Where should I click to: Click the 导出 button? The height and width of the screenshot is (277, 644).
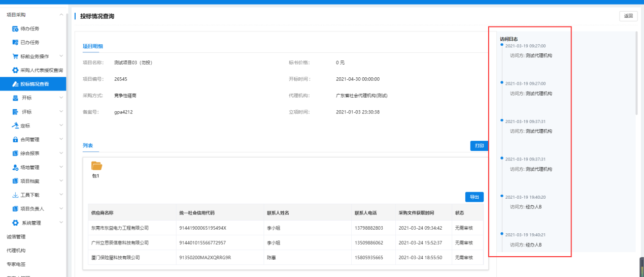474,197
